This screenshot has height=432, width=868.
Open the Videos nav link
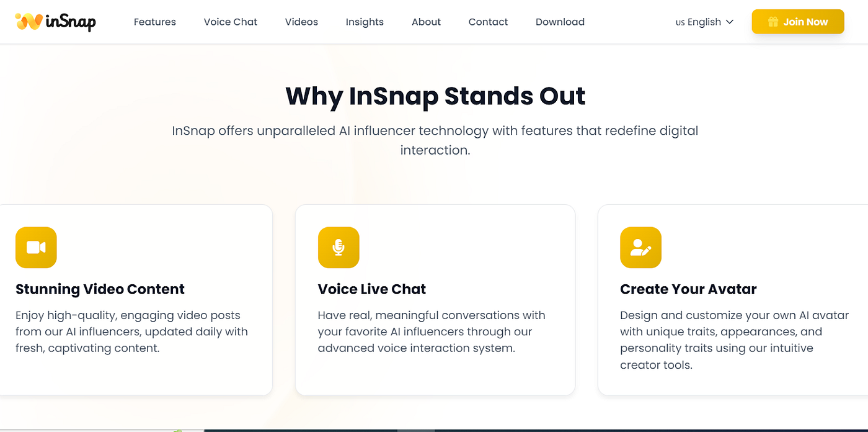(x=301, y=22)
